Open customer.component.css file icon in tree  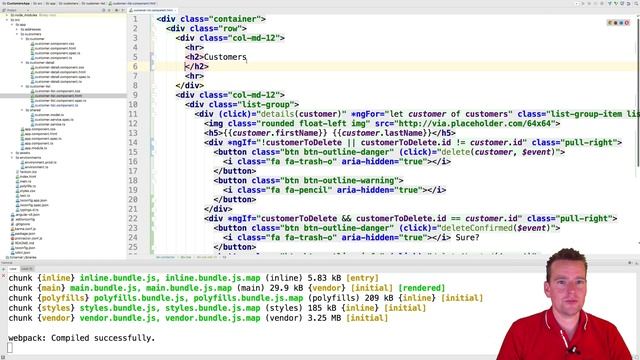(x=32, y=43)
